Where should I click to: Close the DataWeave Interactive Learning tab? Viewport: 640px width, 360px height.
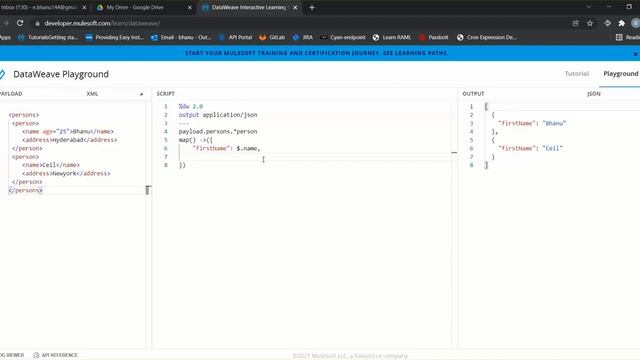point(295,7)
